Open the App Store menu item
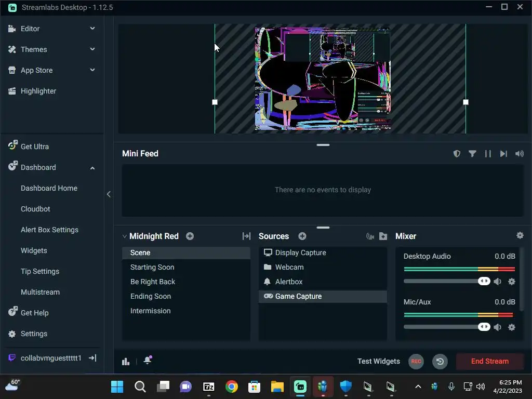 tap(36, 70)
